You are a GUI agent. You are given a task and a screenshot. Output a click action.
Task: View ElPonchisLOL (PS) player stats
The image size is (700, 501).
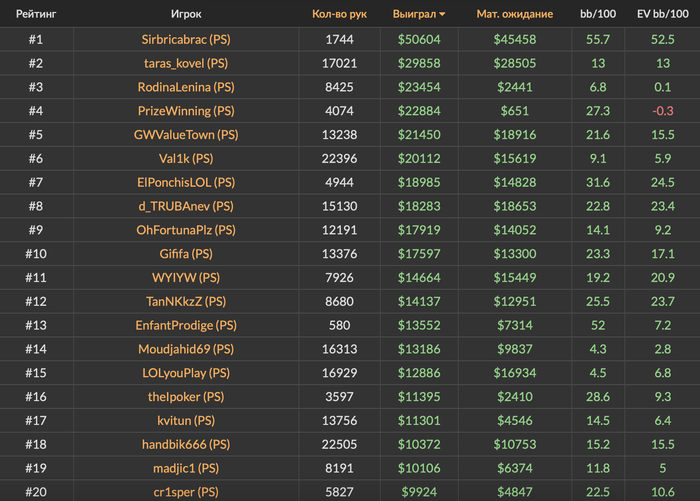pyautogui.click(x=186, y=183)
